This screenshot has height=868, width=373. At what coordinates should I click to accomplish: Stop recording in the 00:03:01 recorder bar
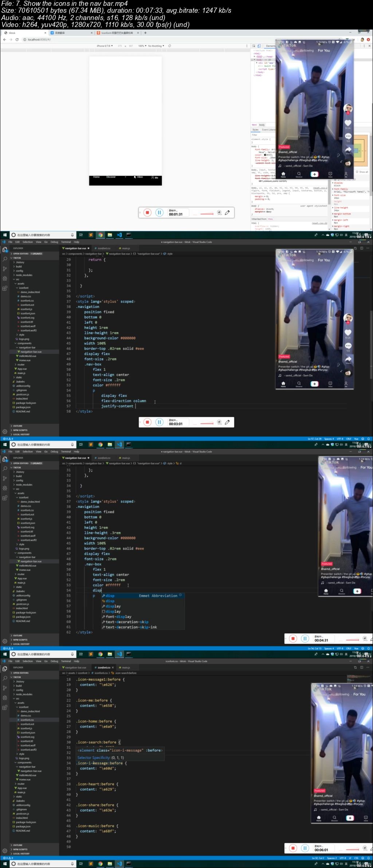[x=147, y=422]
